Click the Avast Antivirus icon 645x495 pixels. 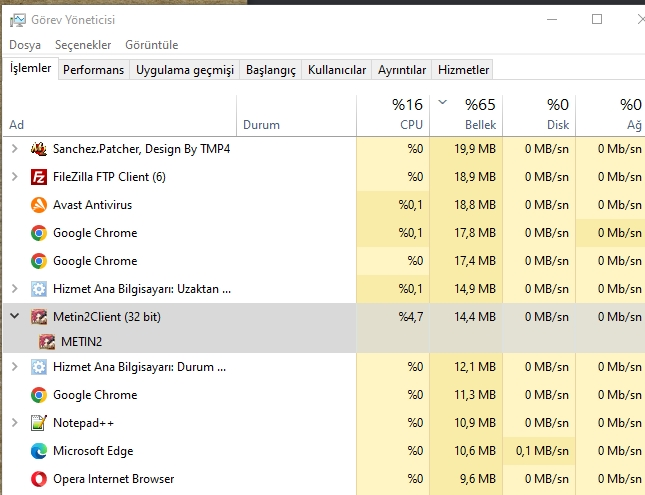click(39, 205)
